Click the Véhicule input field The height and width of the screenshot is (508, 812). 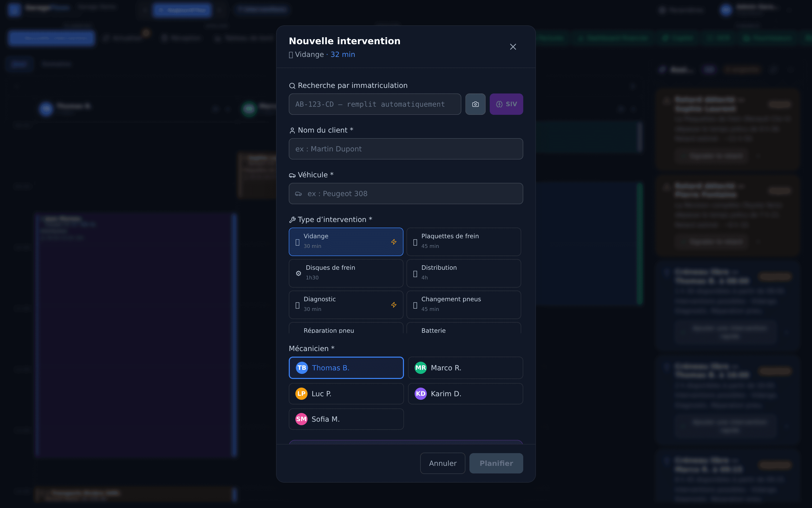pyautogui.click(x=406, y=194)
